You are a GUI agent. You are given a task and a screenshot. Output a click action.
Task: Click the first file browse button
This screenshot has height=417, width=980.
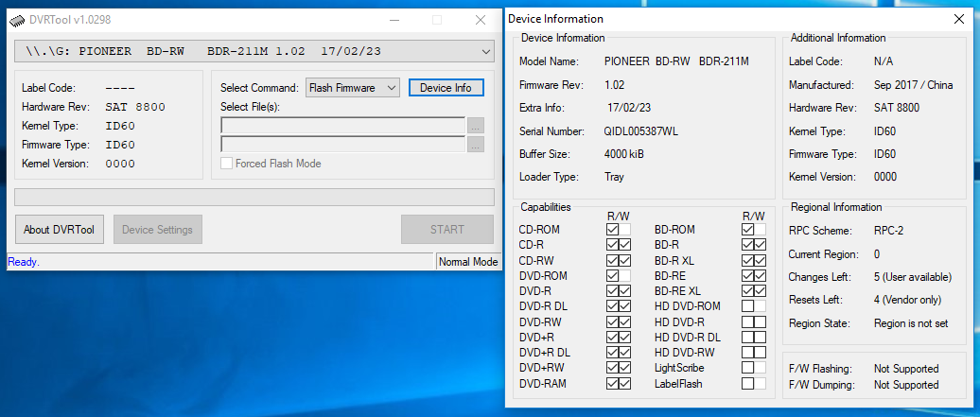click(x=476, y=126)
